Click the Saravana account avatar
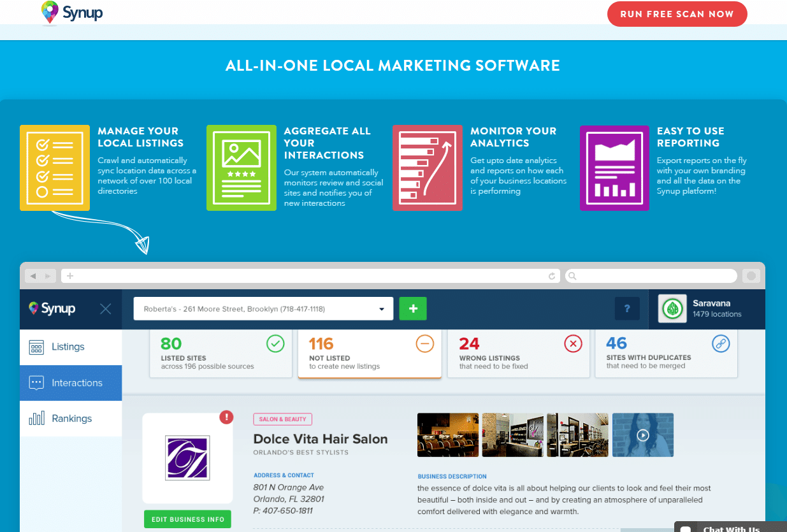The height and width of the screenshot is (532, 787). pos(672,308)
